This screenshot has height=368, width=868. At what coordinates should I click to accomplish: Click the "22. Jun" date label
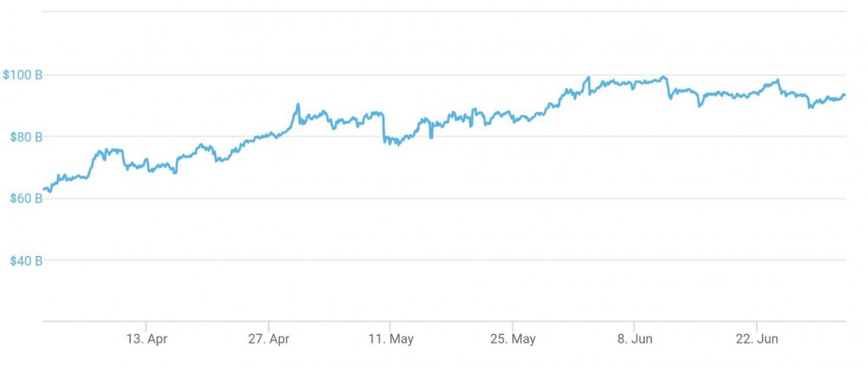[757, 339]
